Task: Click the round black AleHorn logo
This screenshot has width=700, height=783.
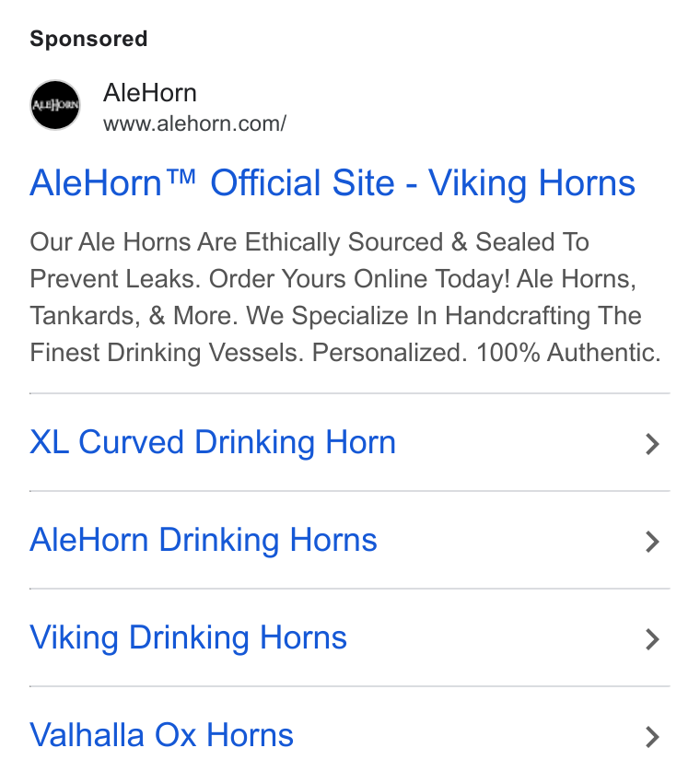Action: click(x=55, y=105)
